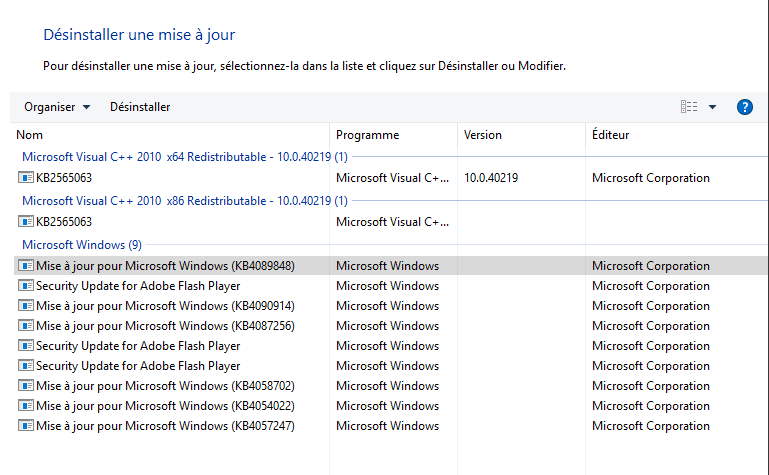Select Mise à jour pour Microsoft Windows (KB4090914)
The width and height of the screenshot is (769, 475).
click(165, 306)
